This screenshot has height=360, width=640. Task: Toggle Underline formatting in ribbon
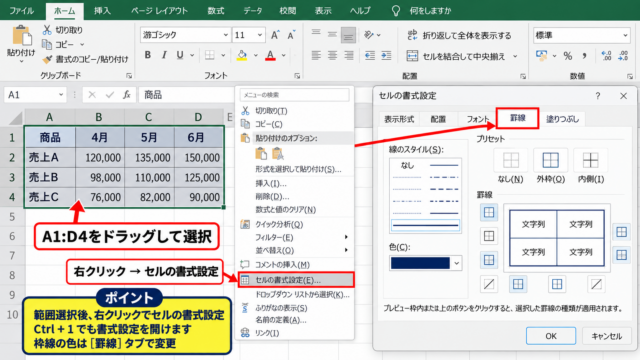click(180, 55)
